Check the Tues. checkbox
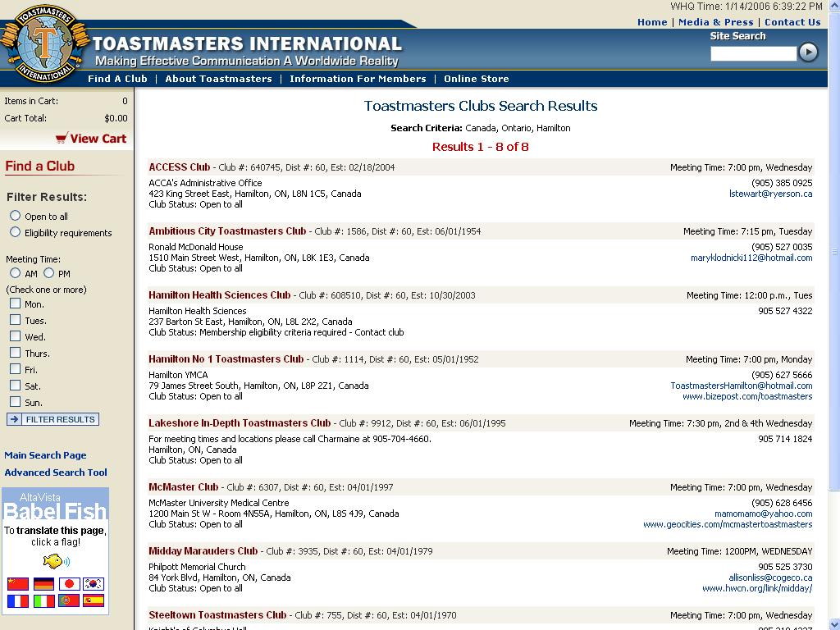The width and height of the screenshot is (840, 630). [x=15, y=320]
